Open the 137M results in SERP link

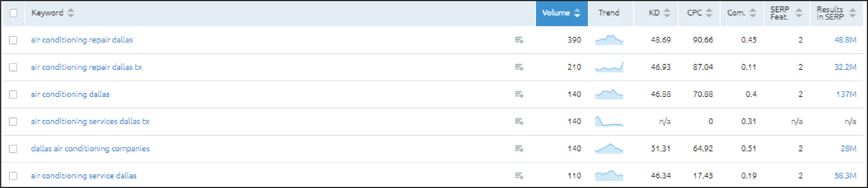pos(846,94)
